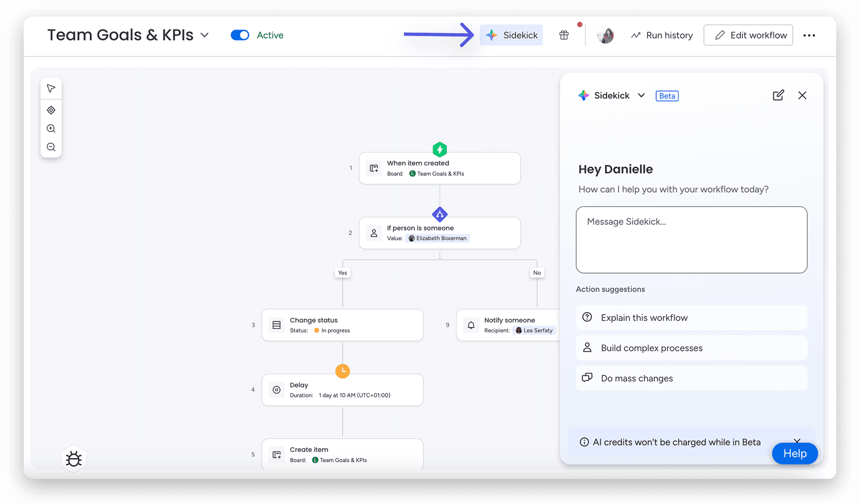Click the status column icon in step 3
This screenshot has height=504, width=860.
[276, 325]
